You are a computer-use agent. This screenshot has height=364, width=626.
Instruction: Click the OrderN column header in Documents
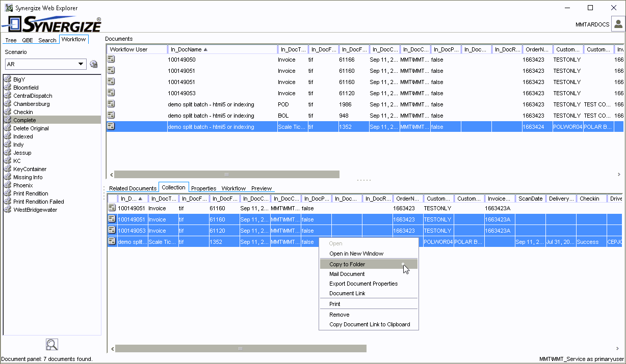[x=537, y=49]
